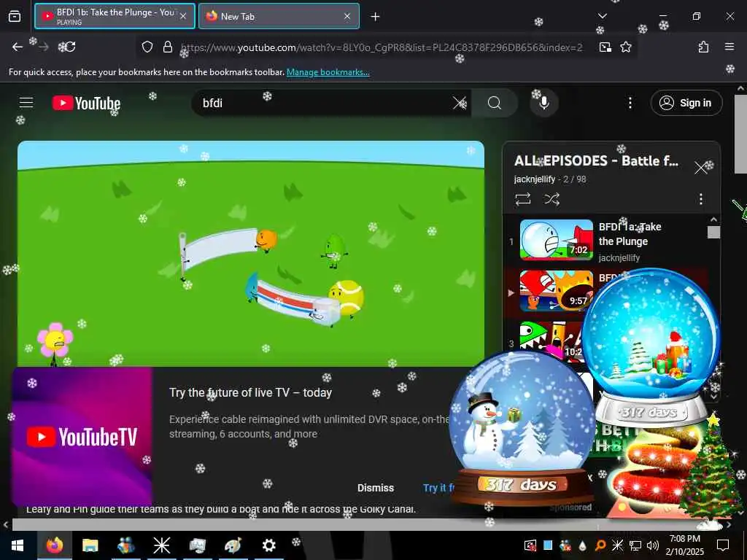Click the Manage bookmarks link
Viewport: 747px width, 560px height.
[328, 72]
